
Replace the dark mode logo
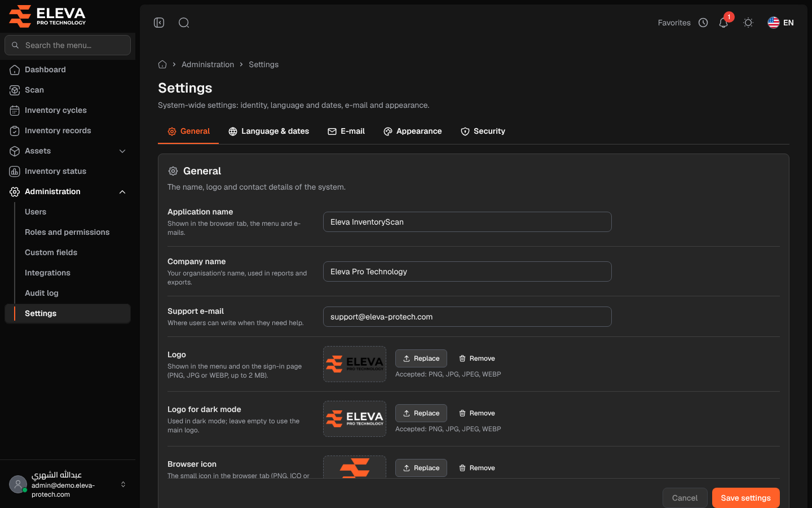421,413
